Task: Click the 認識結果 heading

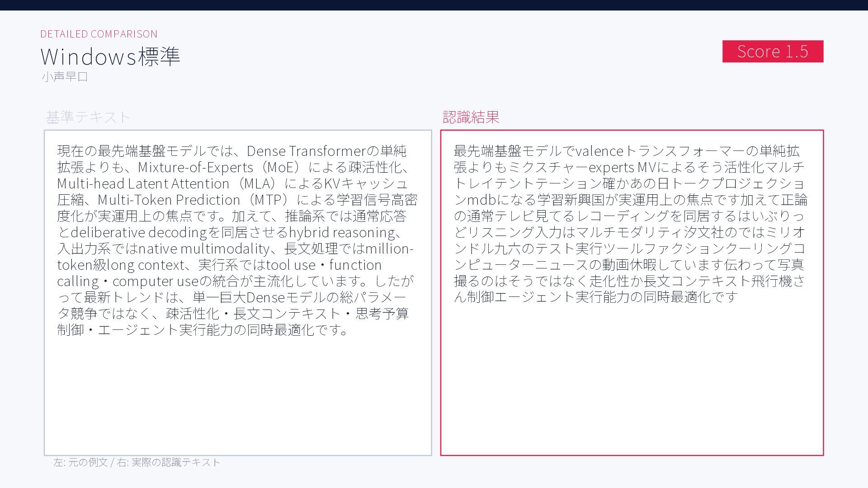Action: pos(471,117)
